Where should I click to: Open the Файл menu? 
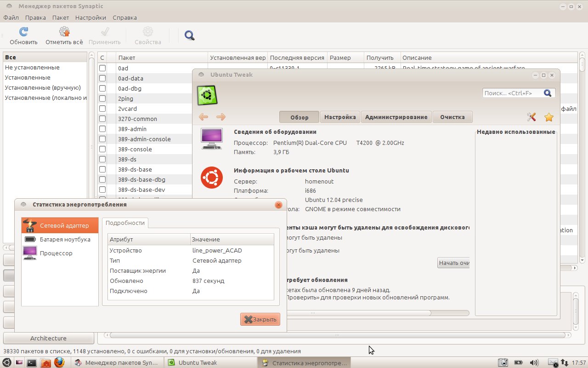[11, 17]
